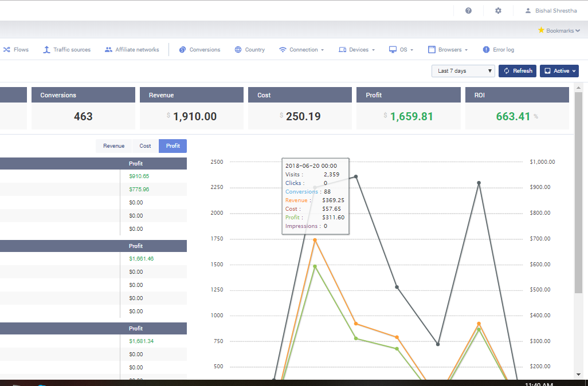Image resolution: width=588 pixels, height=386 pixels.
Task: Click the vertical scrollbar thumb
Action: tap(578, 195)
